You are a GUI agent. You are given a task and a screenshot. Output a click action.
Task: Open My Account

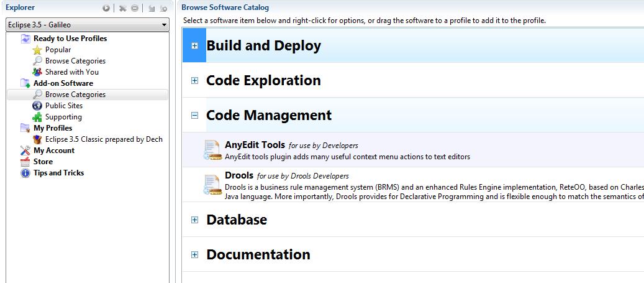tap(54, 150)
